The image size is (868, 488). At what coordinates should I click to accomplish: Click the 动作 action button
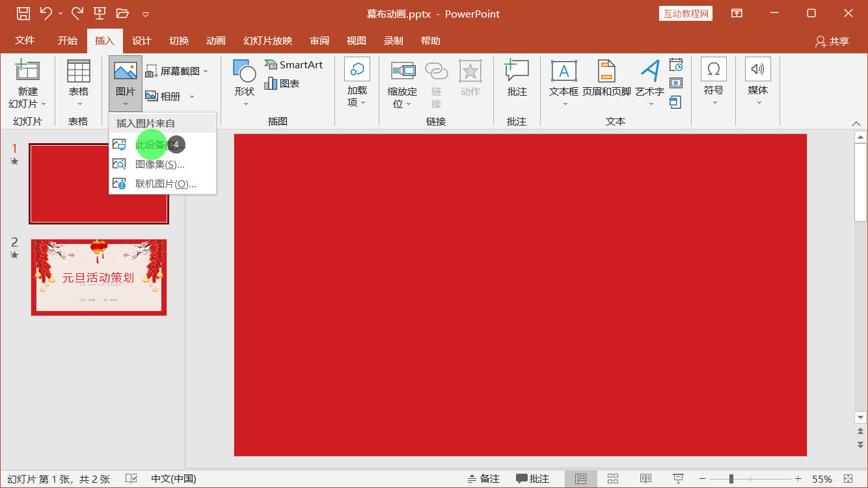(x=470, y=79)
